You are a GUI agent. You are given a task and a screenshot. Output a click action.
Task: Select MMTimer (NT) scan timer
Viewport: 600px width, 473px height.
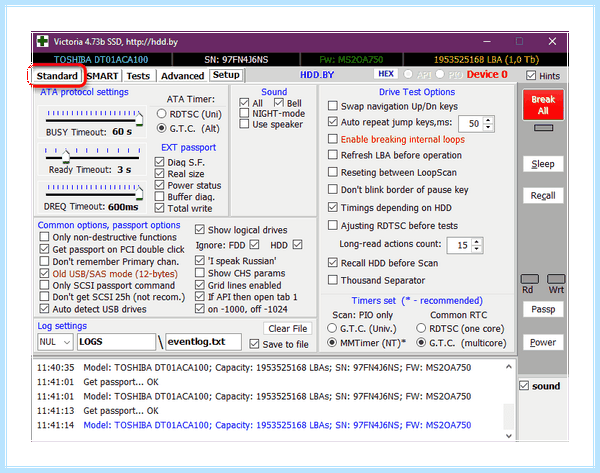332,343
